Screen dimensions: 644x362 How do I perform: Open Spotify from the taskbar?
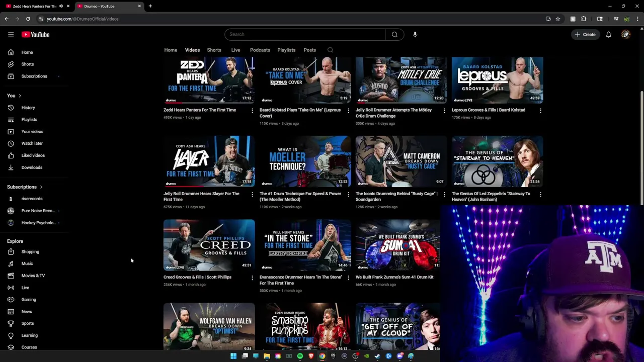[x=300, y=356]
